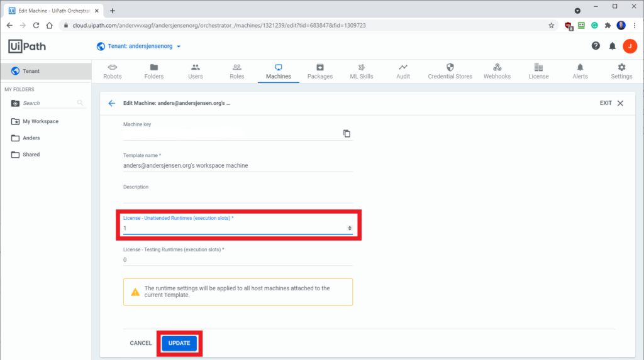Screen dimensions: 644x360
Task: Click the warning triangle icon
Action: pos(135,292)
